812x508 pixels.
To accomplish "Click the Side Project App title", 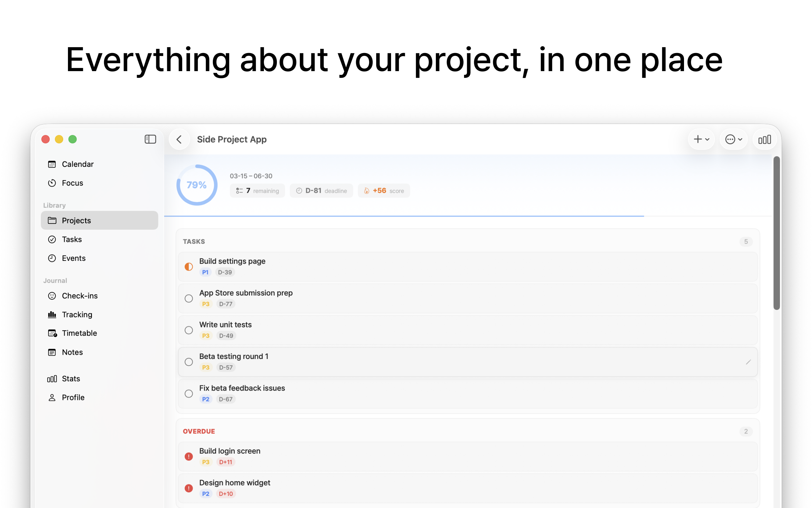I will 232,139.
